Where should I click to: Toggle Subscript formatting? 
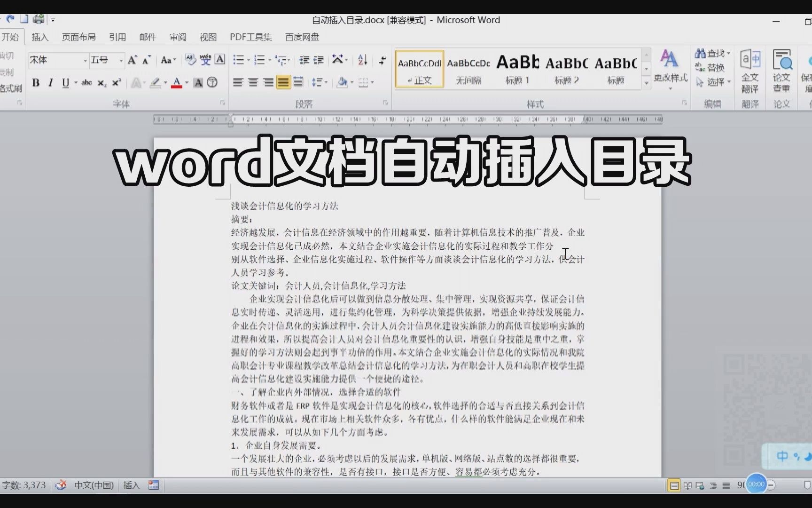102,83
